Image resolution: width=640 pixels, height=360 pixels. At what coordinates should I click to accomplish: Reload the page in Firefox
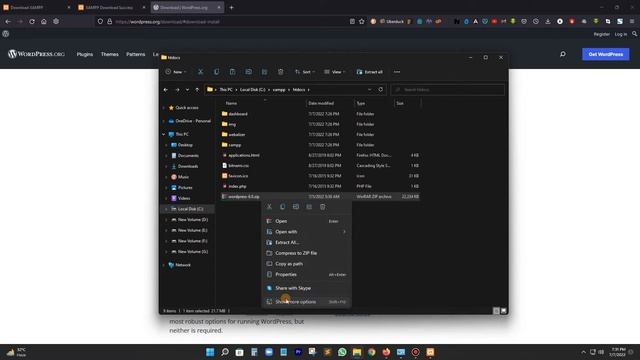click(32, 21)
